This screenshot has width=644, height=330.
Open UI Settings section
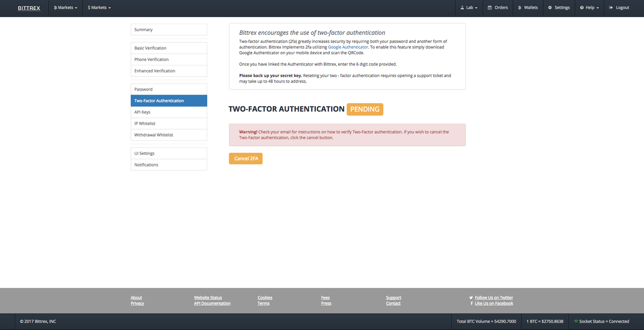pyautogui.click(x=169, y=153)
